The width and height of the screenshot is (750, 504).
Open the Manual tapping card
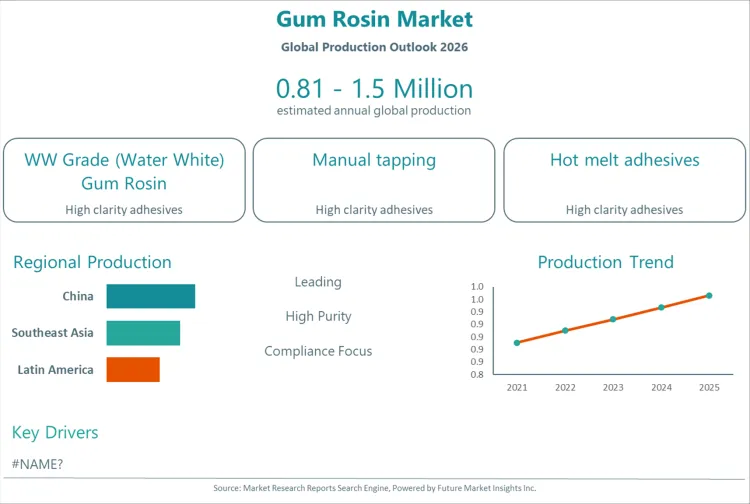(374, 180)
